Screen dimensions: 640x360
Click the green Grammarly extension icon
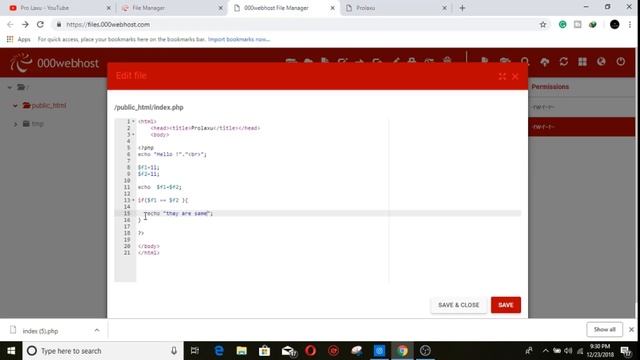click(562, 24)
